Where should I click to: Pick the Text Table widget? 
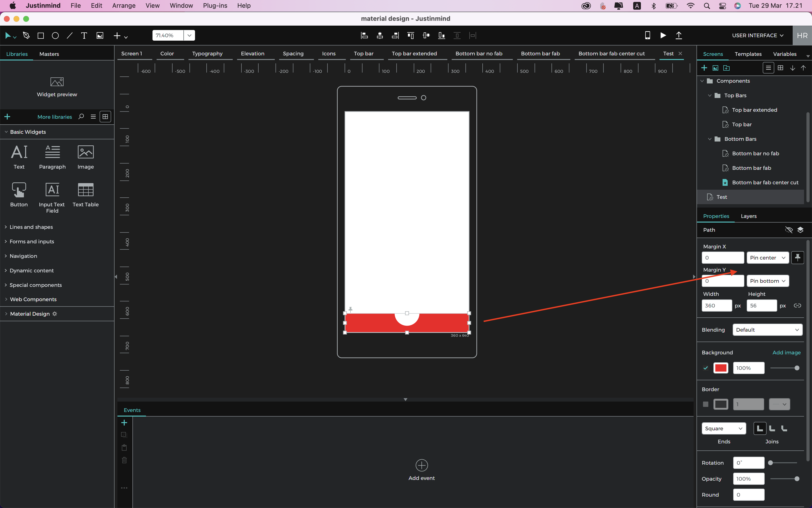86,195
